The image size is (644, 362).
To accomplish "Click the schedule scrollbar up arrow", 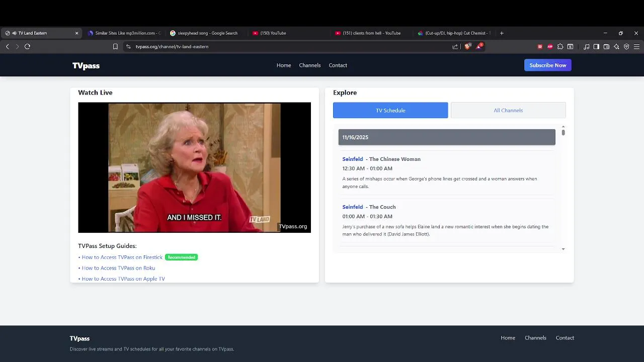I will coord(563,127).
